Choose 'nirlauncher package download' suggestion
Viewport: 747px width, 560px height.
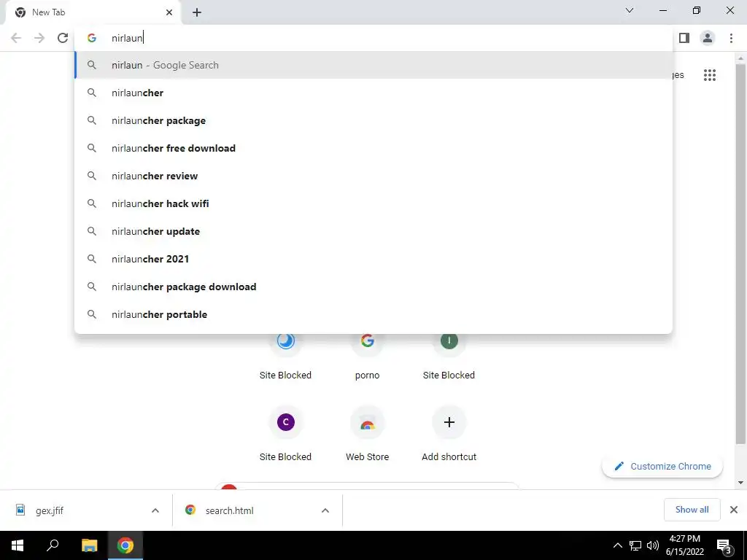(373, 287)
